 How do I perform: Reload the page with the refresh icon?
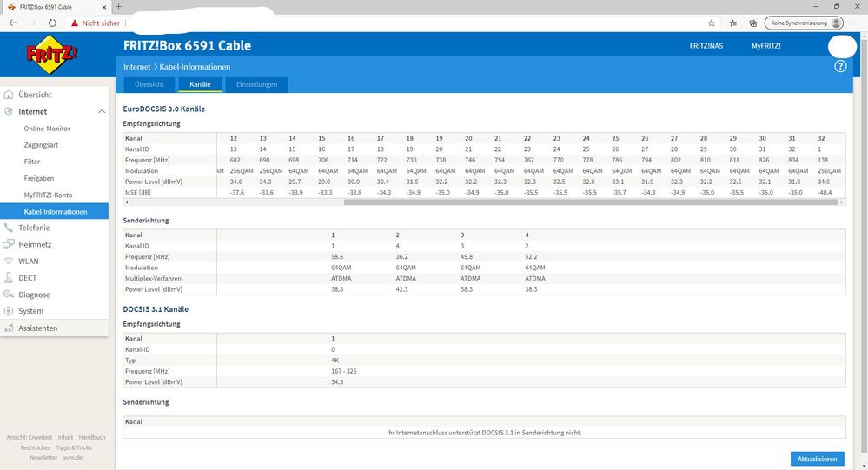[x=52, y=23]
